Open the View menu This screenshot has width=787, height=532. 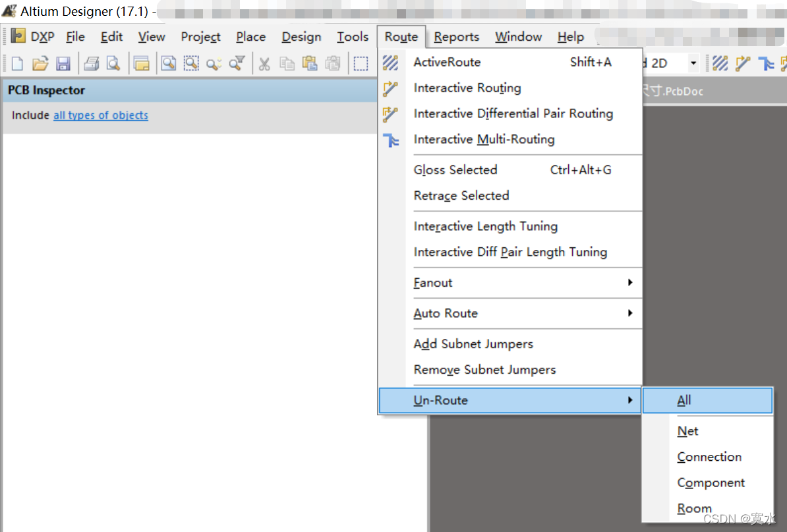tap(152, 37)
